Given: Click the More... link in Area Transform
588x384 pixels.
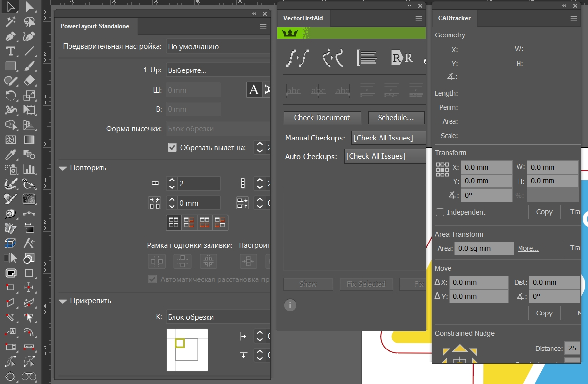Looking at the screenshot, I should (528, 248).
